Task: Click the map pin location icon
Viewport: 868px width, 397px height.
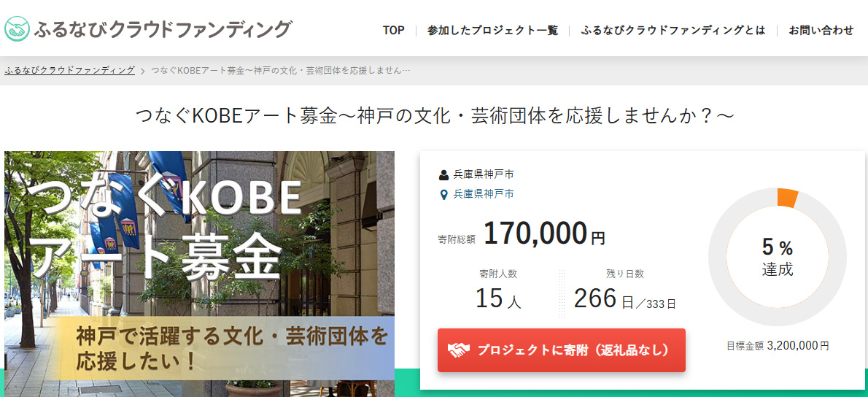Action: pos(443,195)
